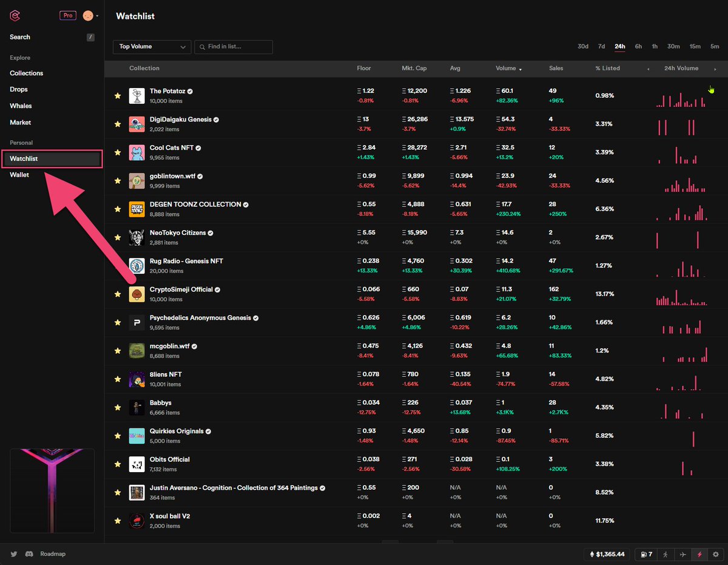The height and width of the screenshot is (565, 728).
Task: Open Justin Aversano - Cognition collection name
Action: (x=234, y=488)
